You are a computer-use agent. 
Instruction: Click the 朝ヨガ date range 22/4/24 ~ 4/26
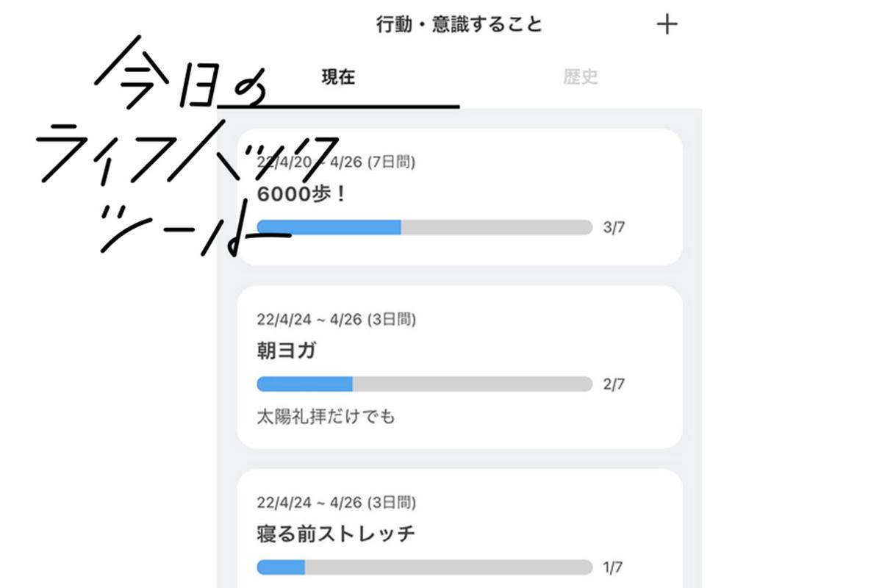point(337,320)
